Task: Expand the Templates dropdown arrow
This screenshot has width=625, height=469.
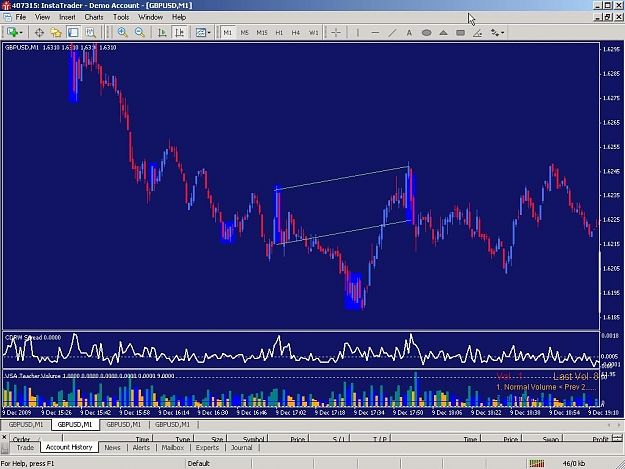Action: point(209,33)
